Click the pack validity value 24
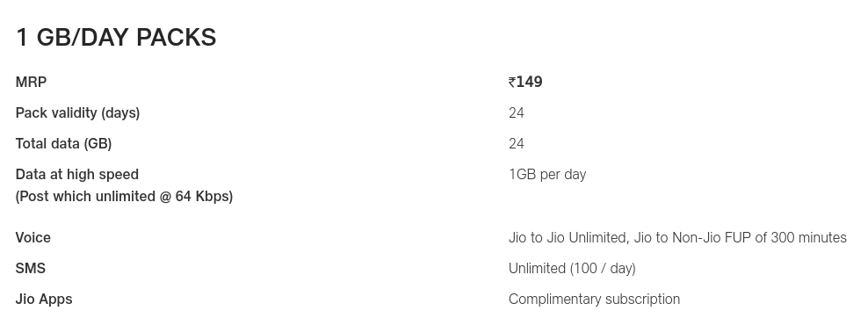 517,112
